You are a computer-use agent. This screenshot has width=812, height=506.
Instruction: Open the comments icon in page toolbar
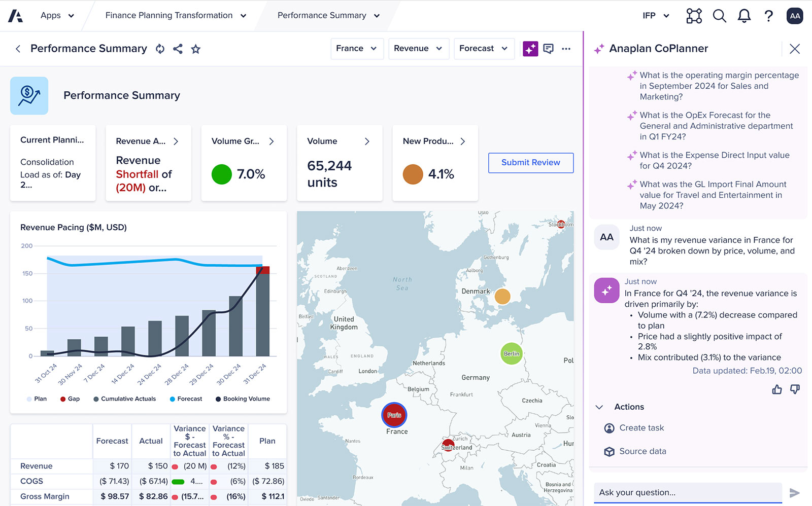pos(548,49)
